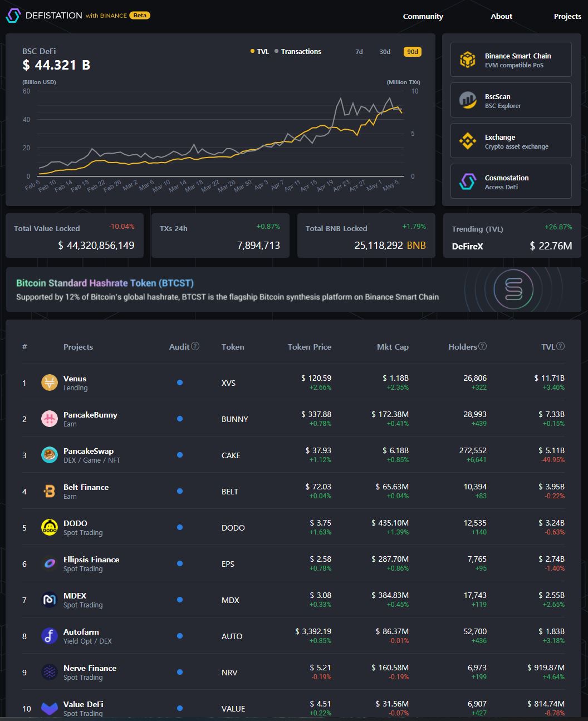Click the $ 11.71B TVL value

549,378
